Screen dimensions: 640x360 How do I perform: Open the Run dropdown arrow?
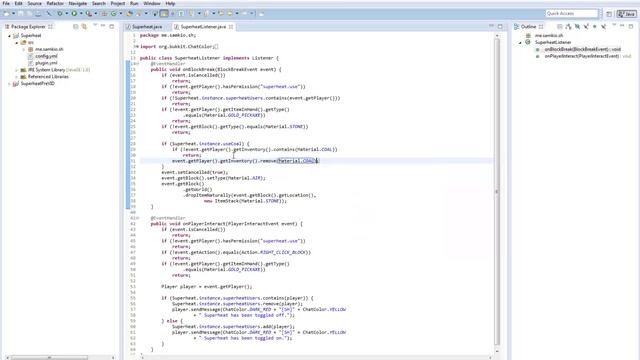(x=81, y=13)
